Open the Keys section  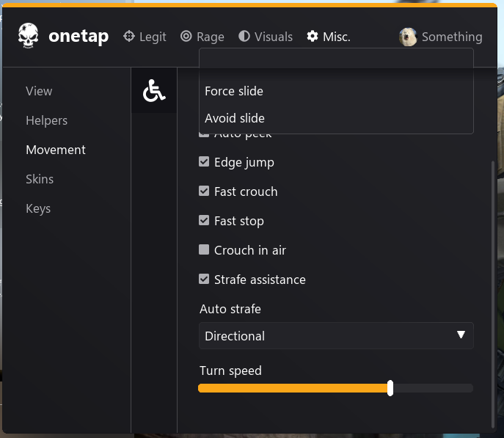[x=38, y=208]
